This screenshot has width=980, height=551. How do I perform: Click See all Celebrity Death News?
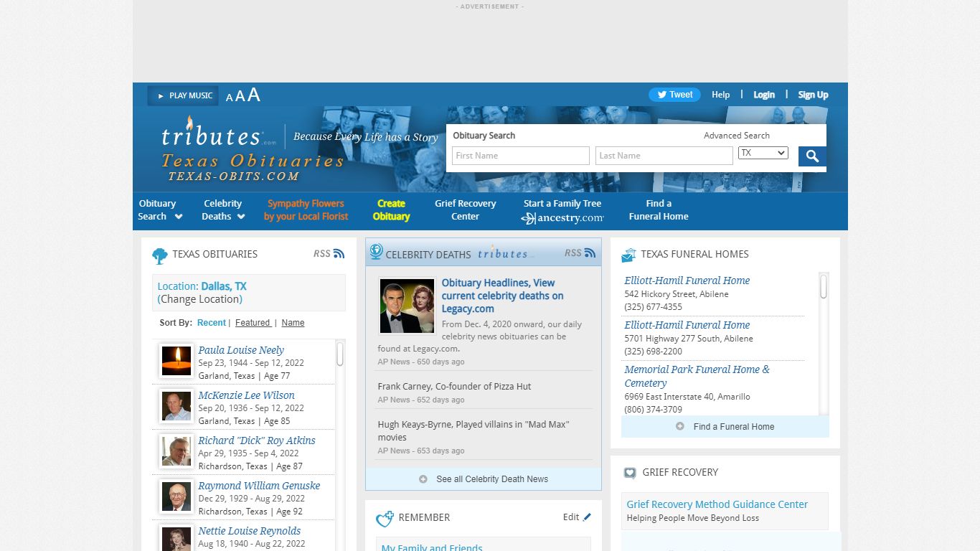coord(492,479)
